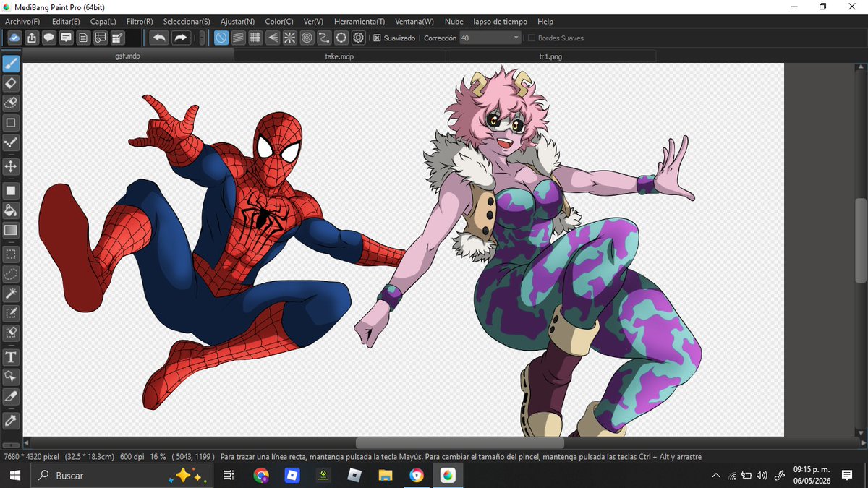
Task: Open the lapso de tiempo menu
Action: tap(501, 22)
